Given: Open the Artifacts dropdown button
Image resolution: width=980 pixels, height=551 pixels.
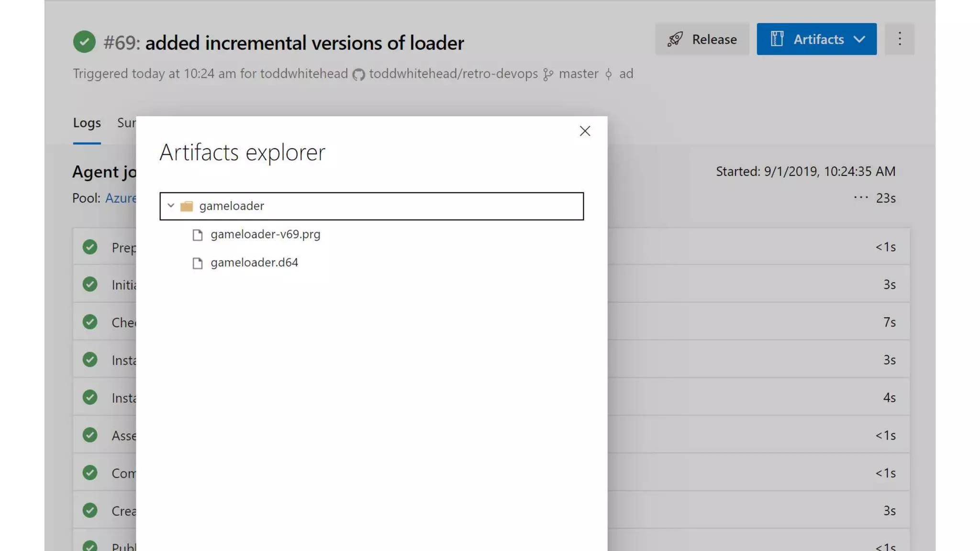Looking at the screenshot, I should [816, 39].
